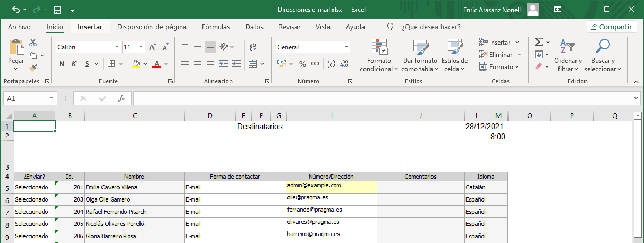
Task: Toggle bold formatting (N)
Action: (62, 64)
